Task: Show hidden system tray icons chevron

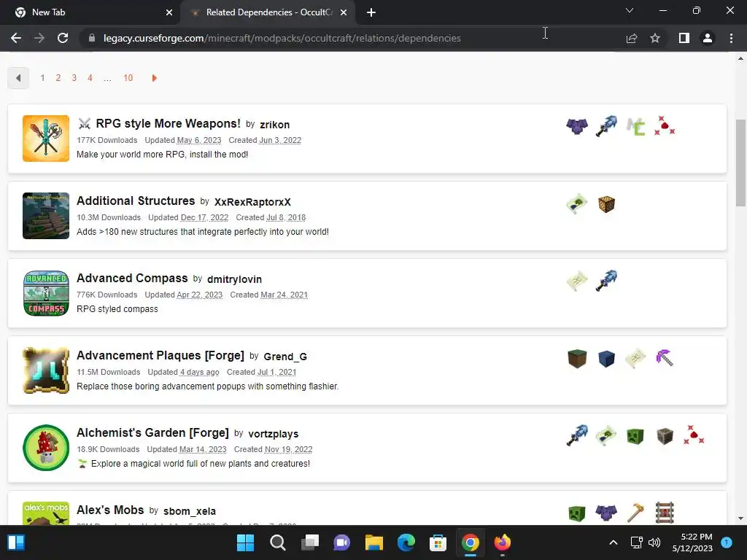Action: [x=614, y=542]
